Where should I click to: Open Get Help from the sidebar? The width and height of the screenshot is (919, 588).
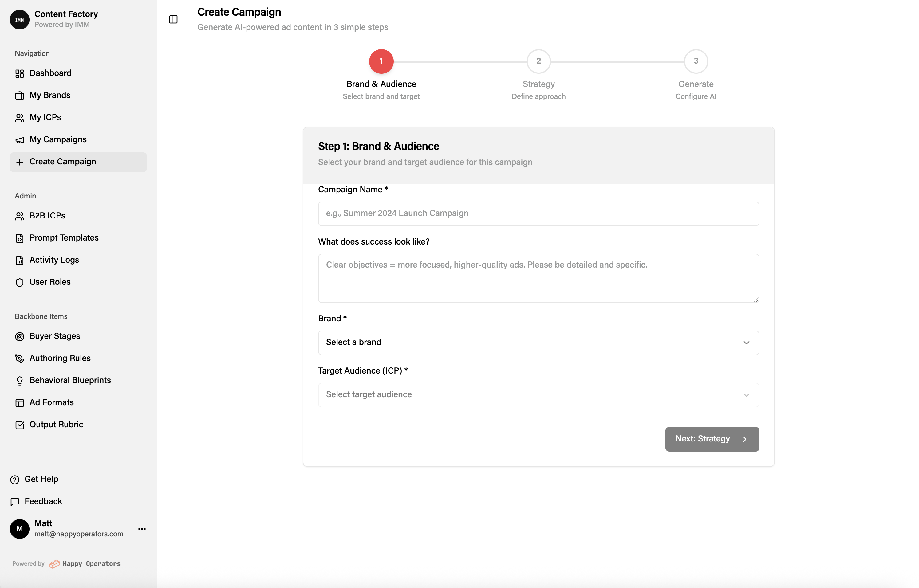(x=41, y=479)
